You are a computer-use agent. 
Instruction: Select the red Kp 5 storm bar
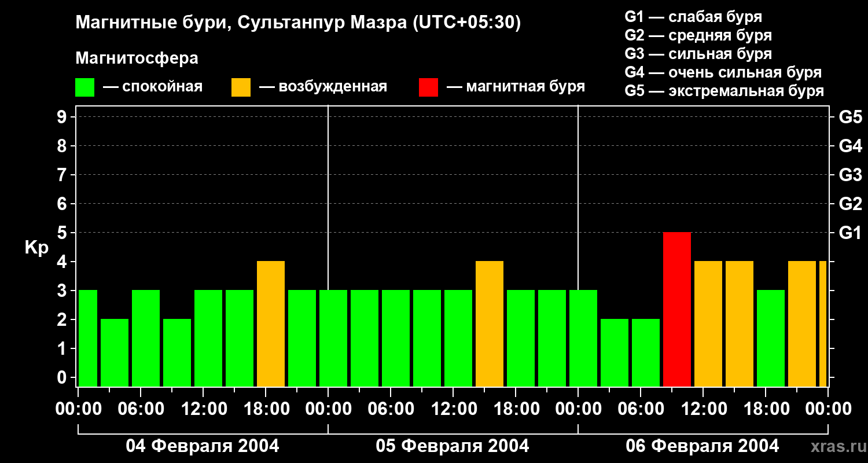tap(677, 309)
